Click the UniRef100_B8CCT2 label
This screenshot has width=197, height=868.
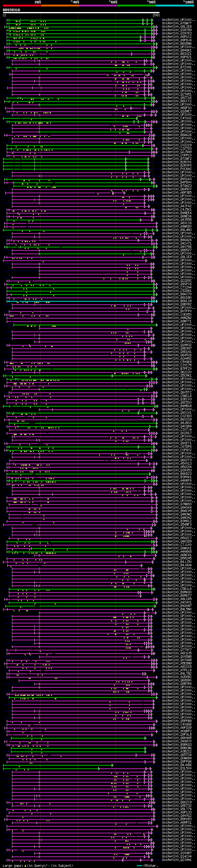[177, 101]
